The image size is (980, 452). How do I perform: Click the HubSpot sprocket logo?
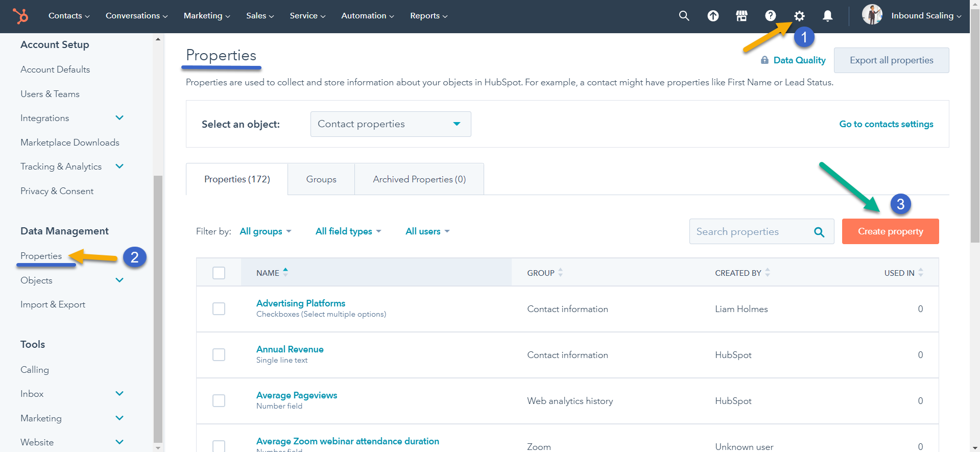20,16
